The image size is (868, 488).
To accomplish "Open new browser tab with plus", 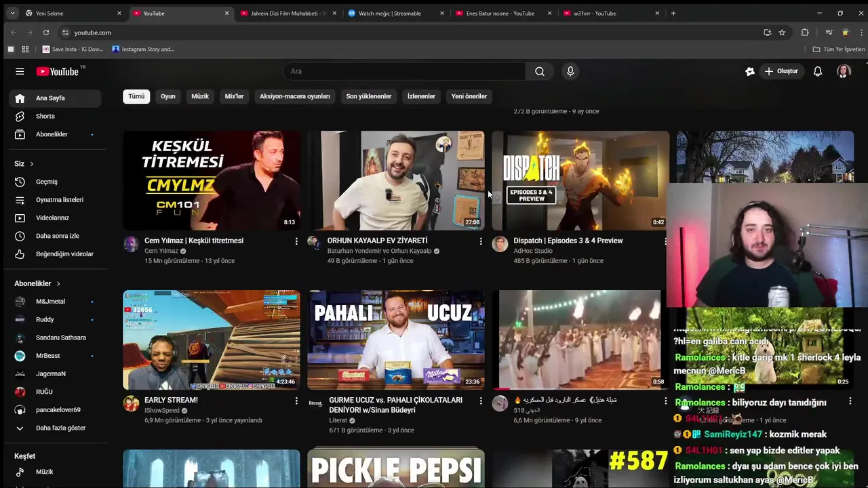I will [x=673, y=13].
